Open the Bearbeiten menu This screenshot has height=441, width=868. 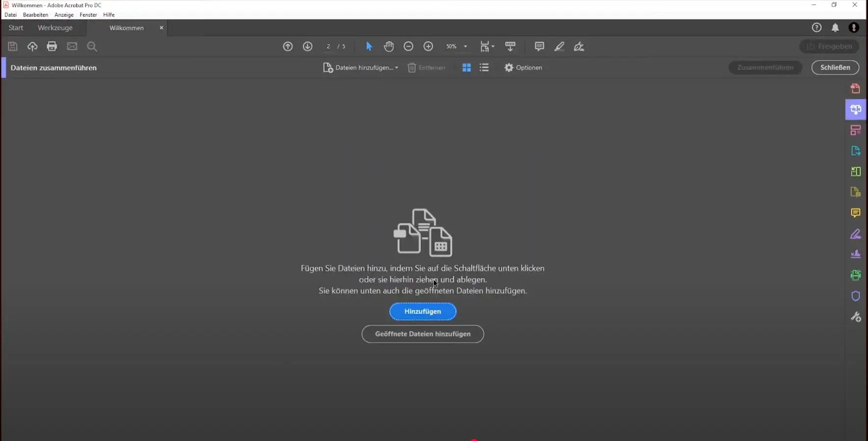tap(35, 15)
